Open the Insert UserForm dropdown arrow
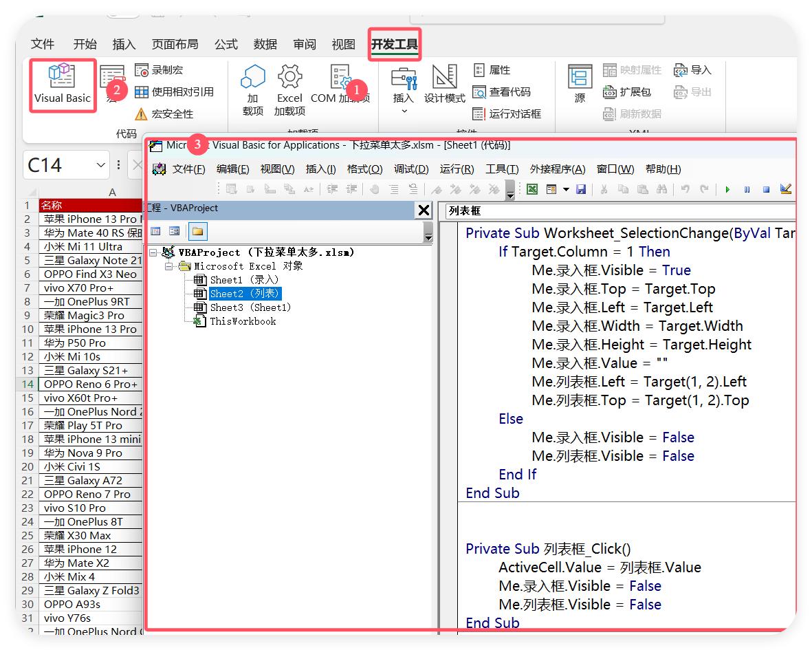This screenshot has height=650, width=812. (x=566, y=190)
